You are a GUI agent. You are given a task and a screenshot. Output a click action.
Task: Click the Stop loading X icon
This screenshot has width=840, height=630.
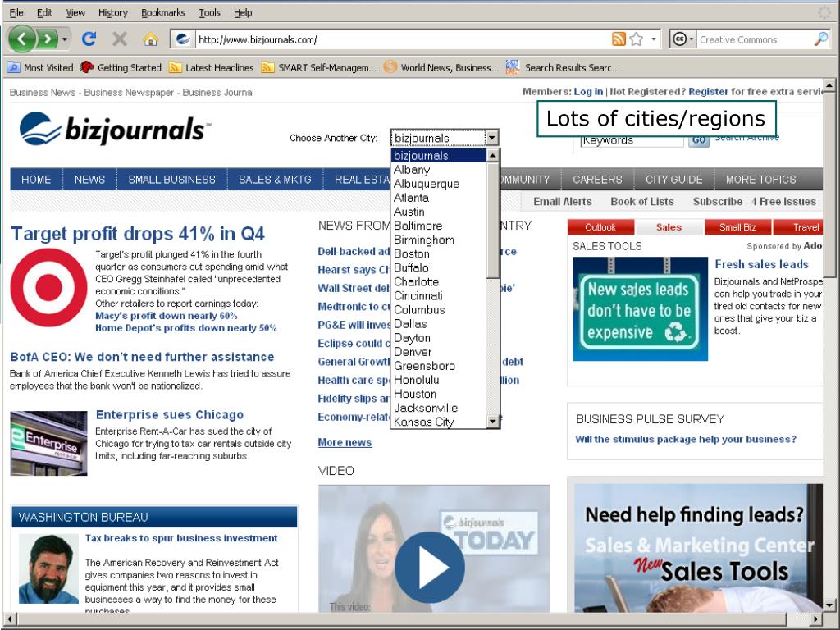(x=120, y=39)
